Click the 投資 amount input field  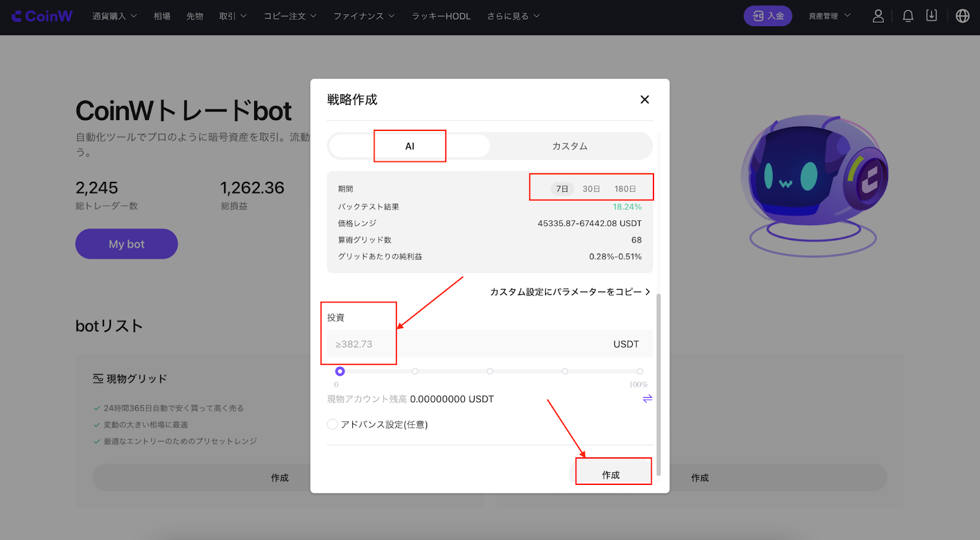[490, 344]
